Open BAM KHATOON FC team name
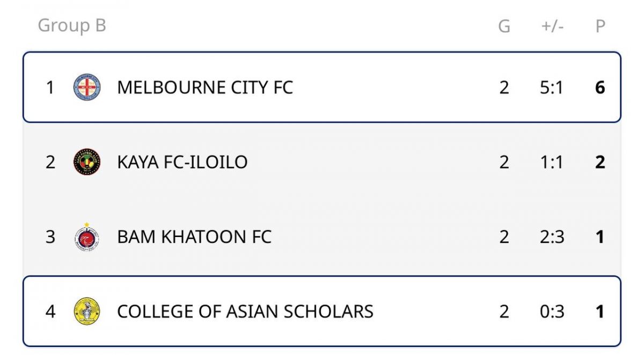 pos(194,236)
